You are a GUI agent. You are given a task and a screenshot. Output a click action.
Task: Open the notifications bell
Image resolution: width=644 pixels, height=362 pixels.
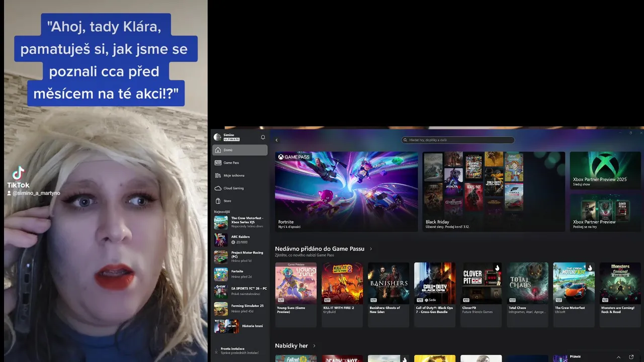point(263,137)
